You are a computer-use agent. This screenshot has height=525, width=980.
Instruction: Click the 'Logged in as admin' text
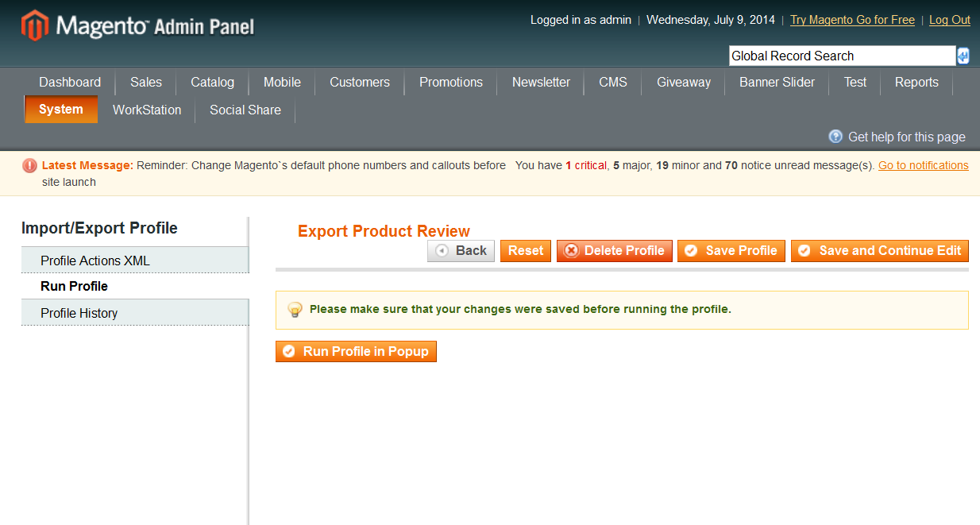[x=581, y=20]
